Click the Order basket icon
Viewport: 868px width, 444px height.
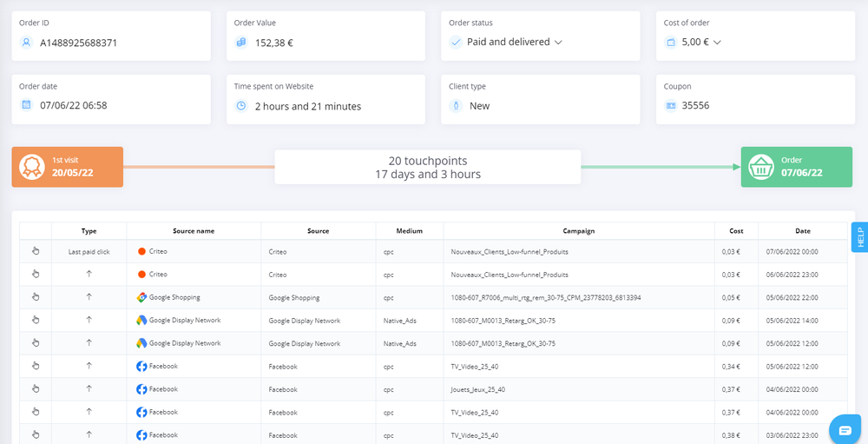tap(761, 167)
